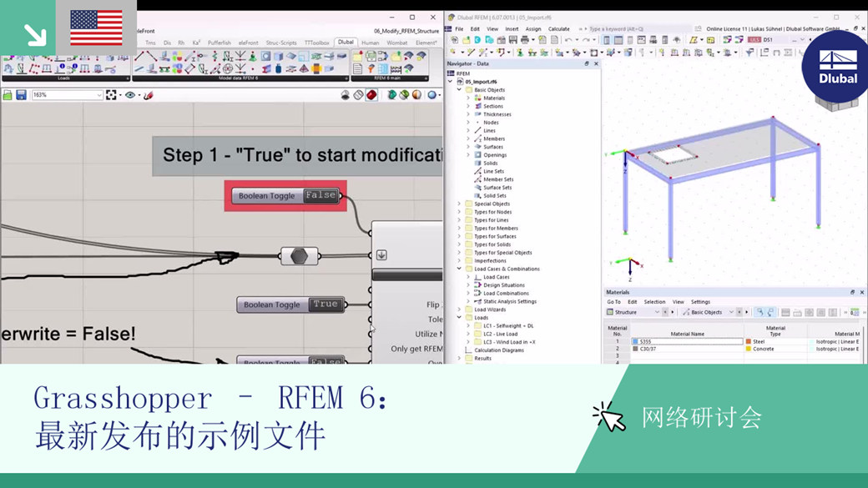Click the new model icon in RFEM toolbar
868x488 pixels.
point(454,40)
